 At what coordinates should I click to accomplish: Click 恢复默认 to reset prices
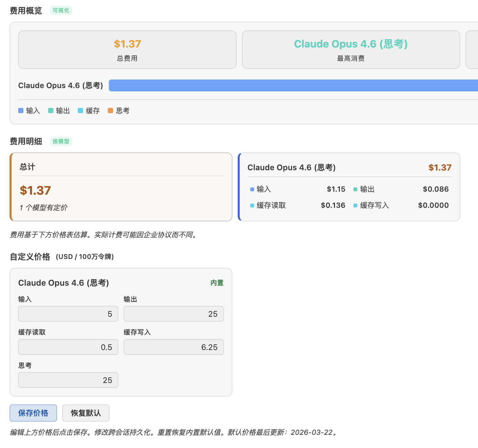86,413
